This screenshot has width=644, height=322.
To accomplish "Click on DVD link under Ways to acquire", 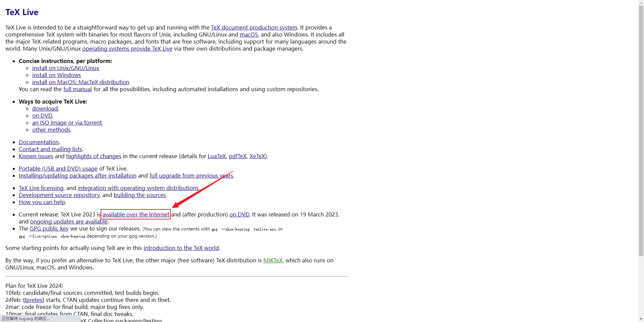I will click(42, 116).
